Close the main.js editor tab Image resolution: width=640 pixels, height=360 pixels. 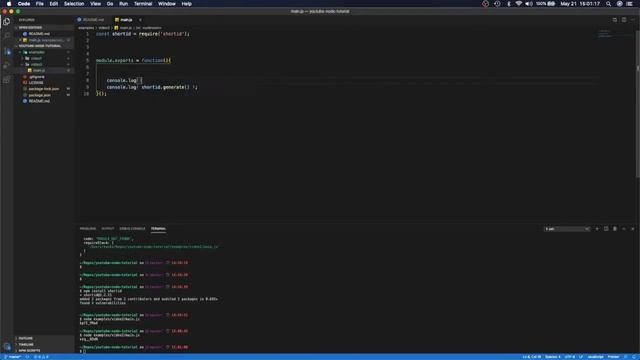pos(140,20)
